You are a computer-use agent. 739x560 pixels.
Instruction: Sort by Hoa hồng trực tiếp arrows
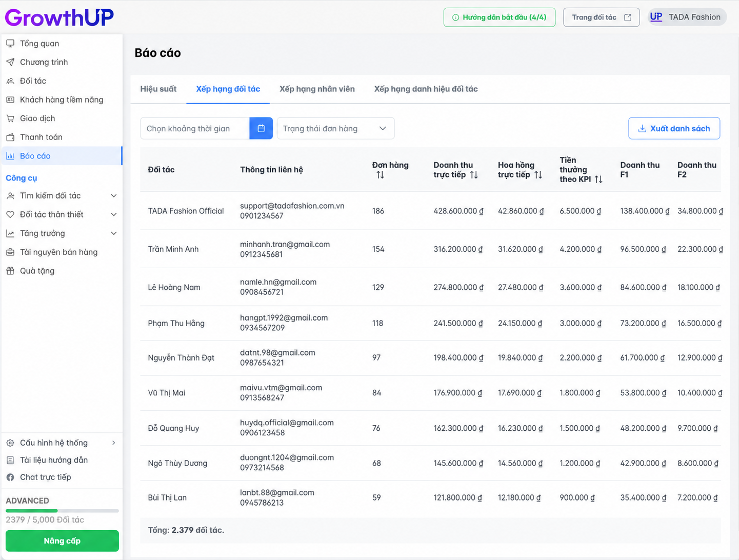pos(538,175)
